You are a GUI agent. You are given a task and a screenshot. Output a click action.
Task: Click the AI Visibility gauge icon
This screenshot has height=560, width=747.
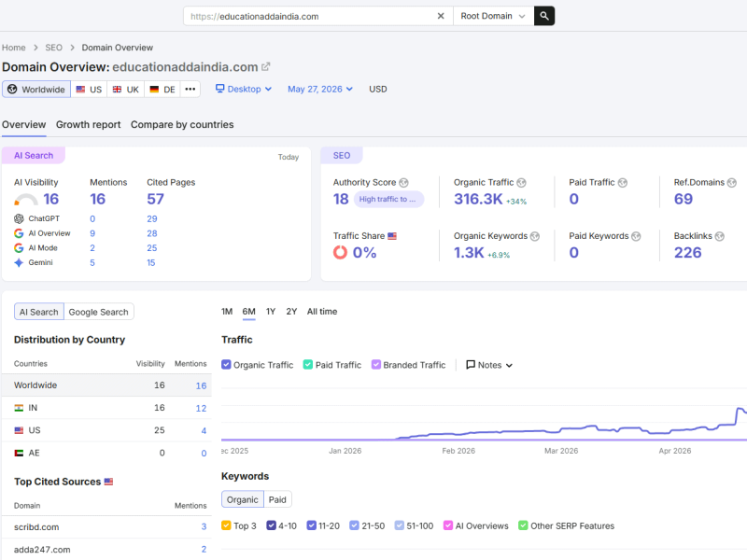click(x=26, y=200)
